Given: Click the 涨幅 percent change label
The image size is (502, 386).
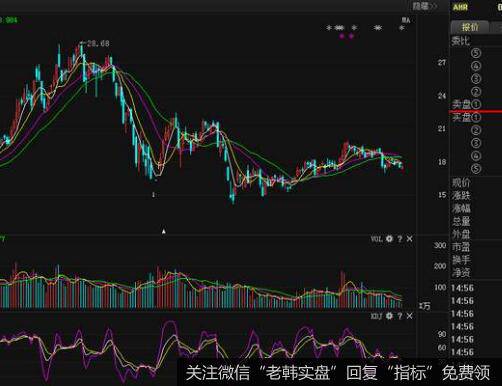Looking at the screenshot, I should (x=461, y=208).
